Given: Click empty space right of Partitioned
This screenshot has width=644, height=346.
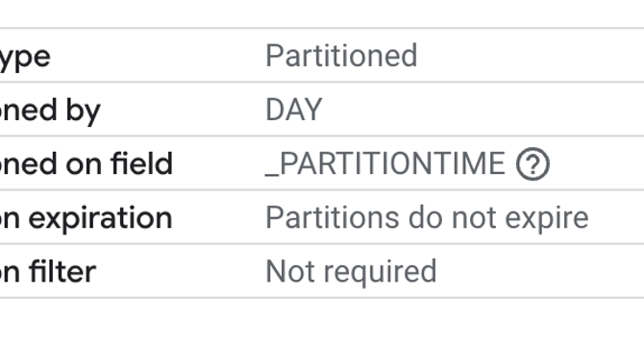Looking at the screenshot, I should (531, 56).
